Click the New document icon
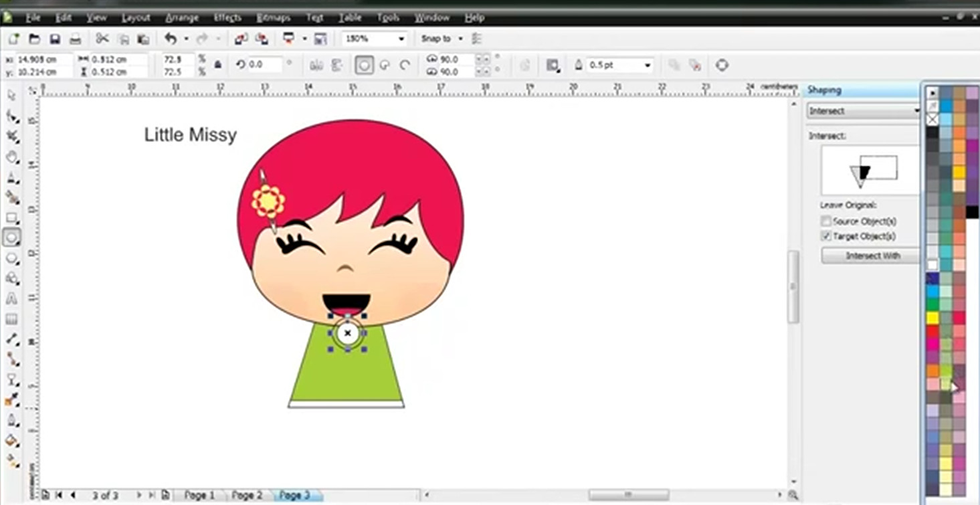The image size is (980, 505). (x=13, y=39)
